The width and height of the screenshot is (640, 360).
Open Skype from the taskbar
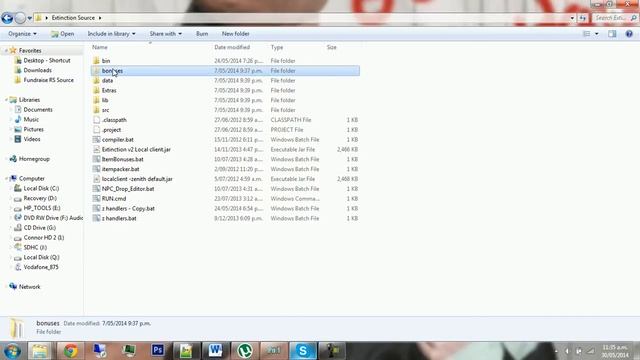pyautogui.click(x=303, y=351)
